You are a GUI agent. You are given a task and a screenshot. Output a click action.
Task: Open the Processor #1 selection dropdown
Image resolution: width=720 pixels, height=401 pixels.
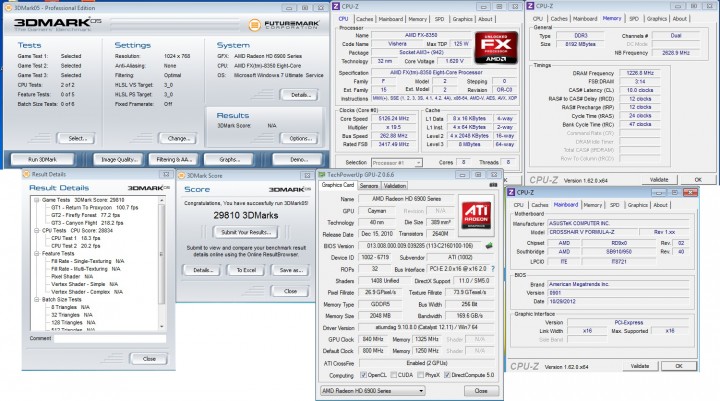[418, 163]
